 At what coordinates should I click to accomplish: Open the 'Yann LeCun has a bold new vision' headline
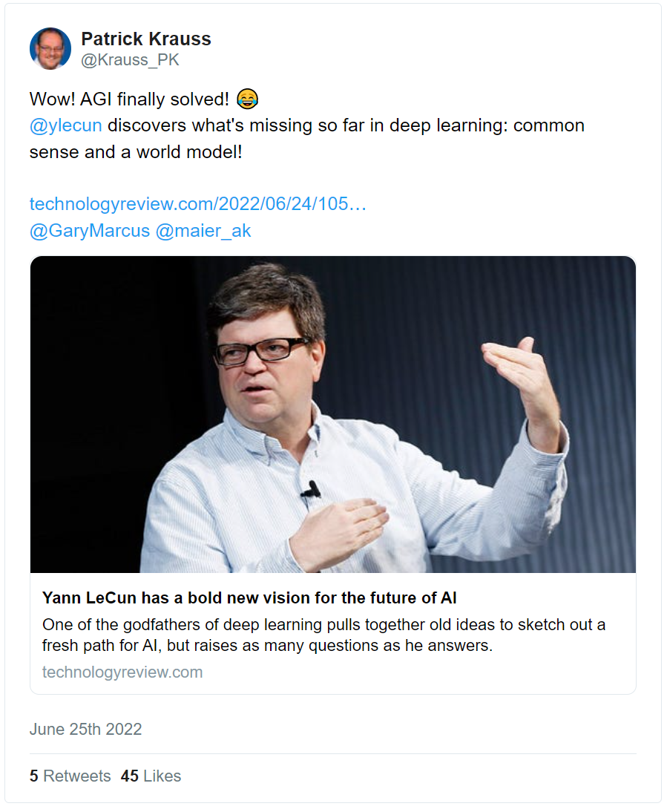[249, 597]
